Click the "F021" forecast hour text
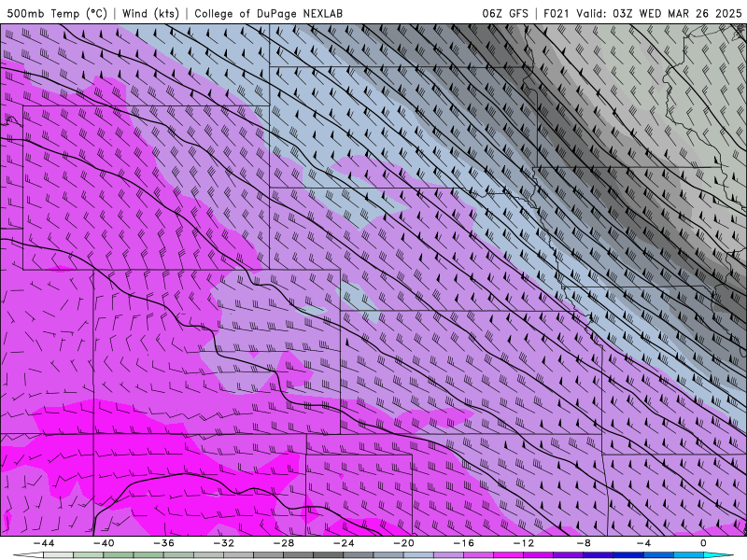Image resolution: width=747 pixels, height=560 pixels. point(556,13)
